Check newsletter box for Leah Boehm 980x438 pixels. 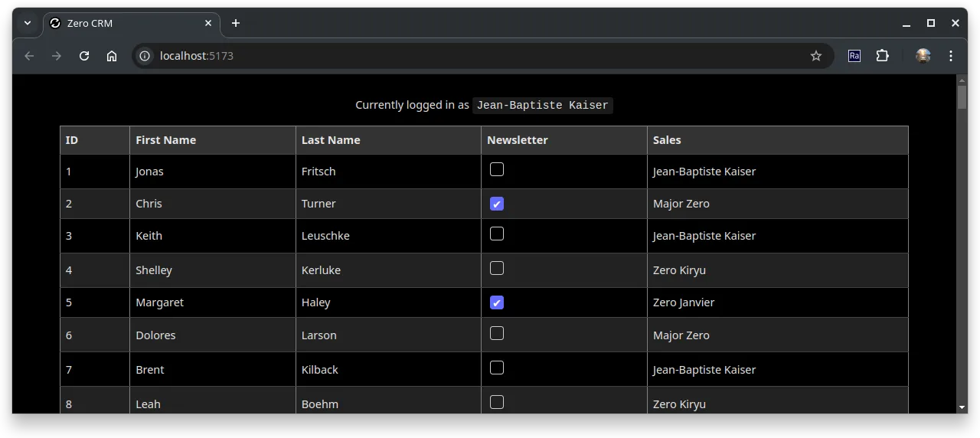497,402
